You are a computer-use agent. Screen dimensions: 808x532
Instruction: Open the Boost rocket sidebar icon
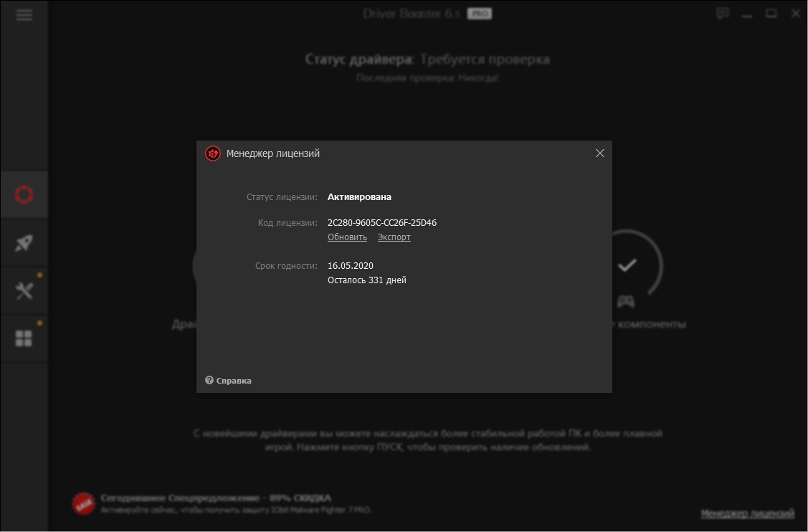[24, 243]
